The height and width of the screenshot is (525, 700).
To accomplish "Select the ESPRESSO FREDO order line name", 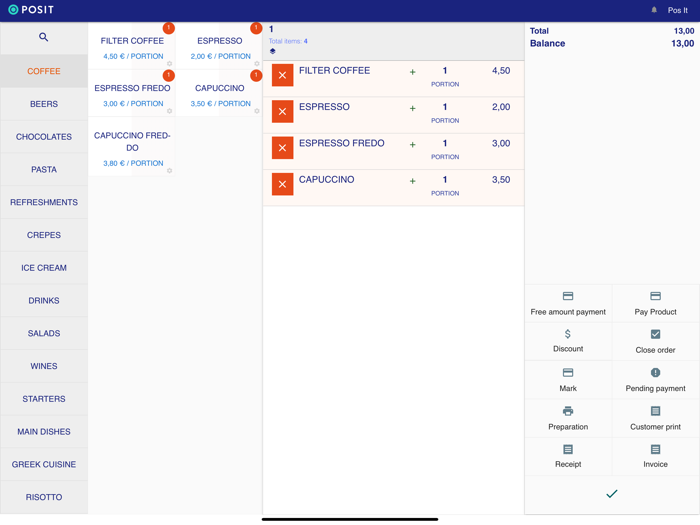I will [x=342, y=143].
